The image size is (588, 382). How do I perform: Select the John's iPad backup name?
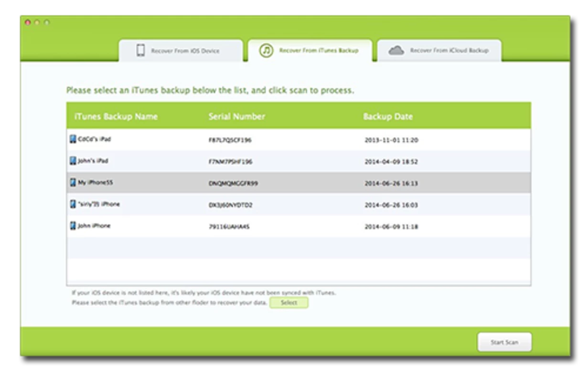click(93, 161)
